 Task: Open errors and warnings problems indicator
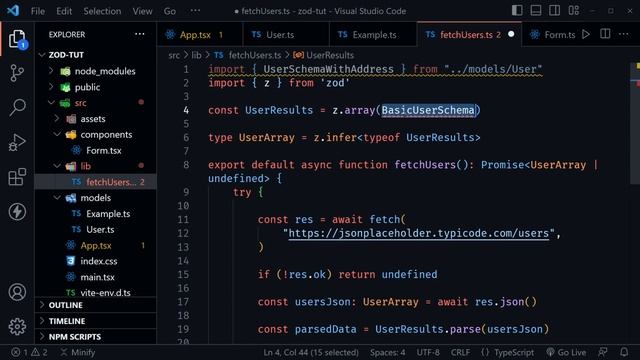tap(29, 352)
